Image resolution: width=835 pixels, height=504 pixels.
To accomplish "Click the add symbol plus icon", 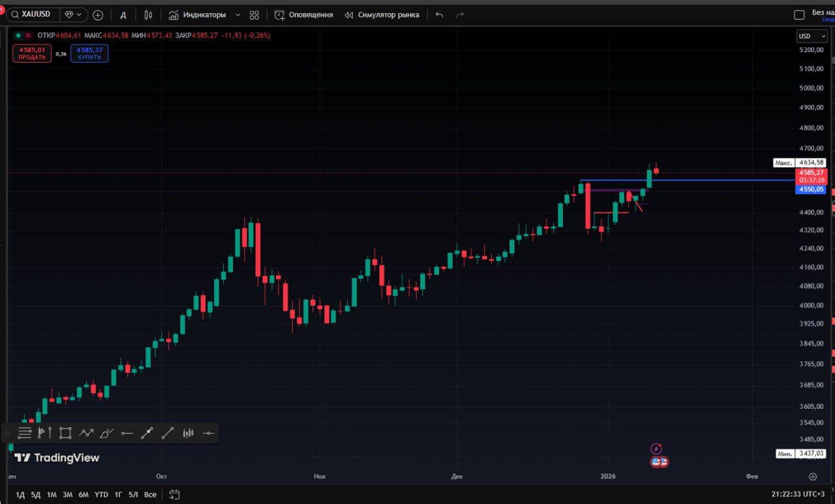I will 98,14.
